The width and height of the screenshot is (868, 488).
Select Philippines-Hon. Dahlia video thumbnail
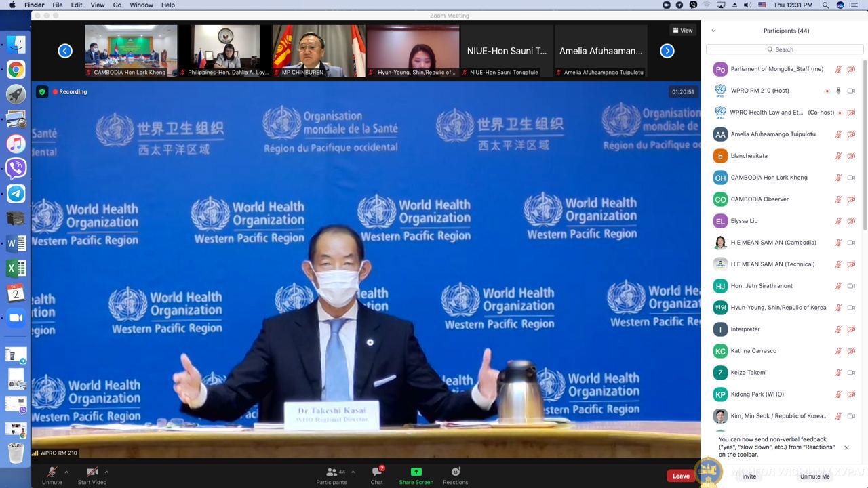click(x=225, y=51)
